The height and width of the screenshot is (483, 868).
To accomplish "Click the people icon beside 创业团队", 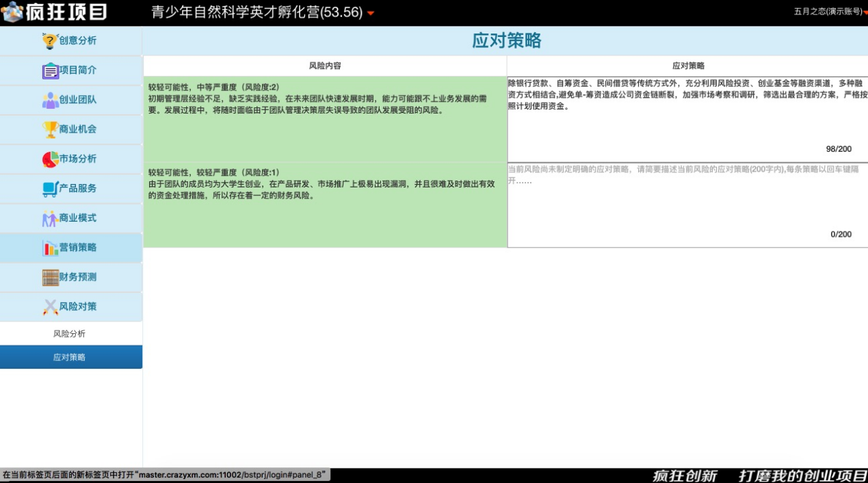I will tap(50, 100).
